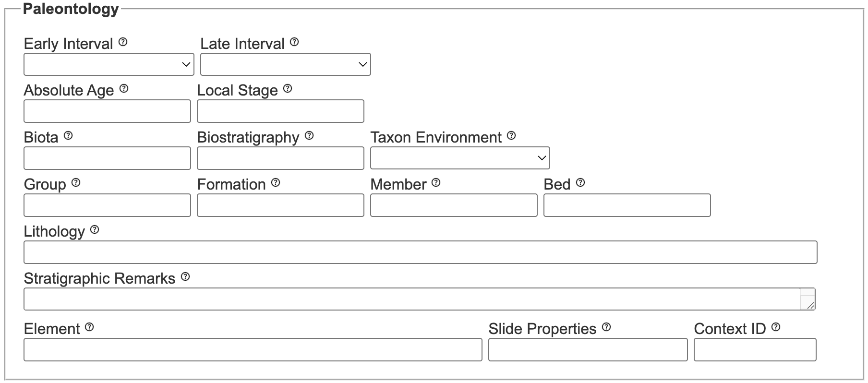Click the Paleontology section heading
868x383 pixels.
pos(71,8)
